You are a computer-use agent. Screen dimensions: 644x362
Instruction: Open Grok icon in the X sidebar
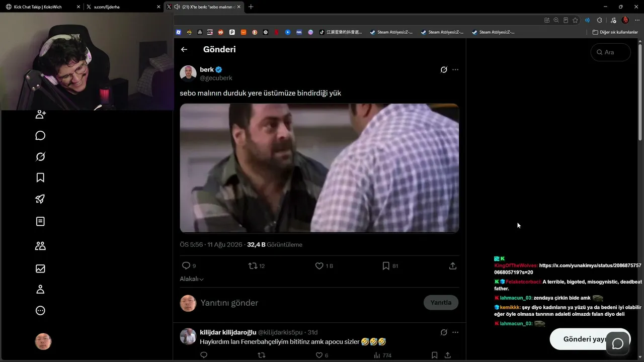point(41,157)
